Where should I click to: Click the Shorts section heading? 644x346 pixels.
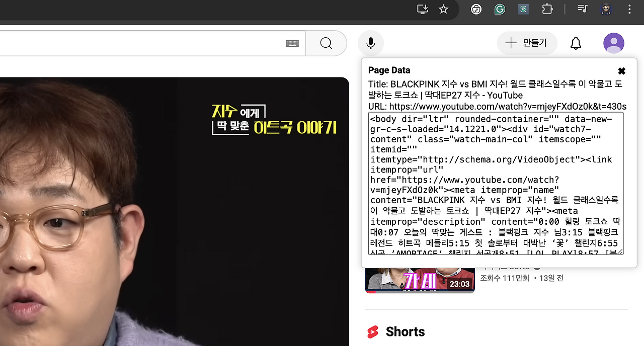point(405,332)
